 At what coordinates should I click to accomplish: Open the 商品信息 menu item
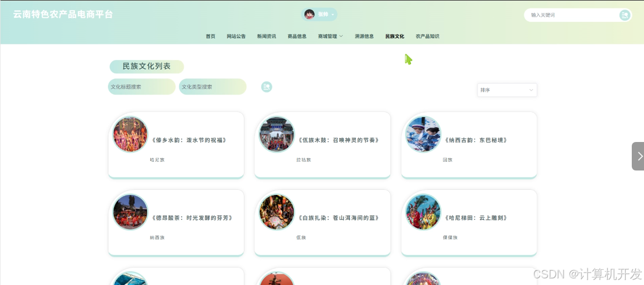[297, 36]
